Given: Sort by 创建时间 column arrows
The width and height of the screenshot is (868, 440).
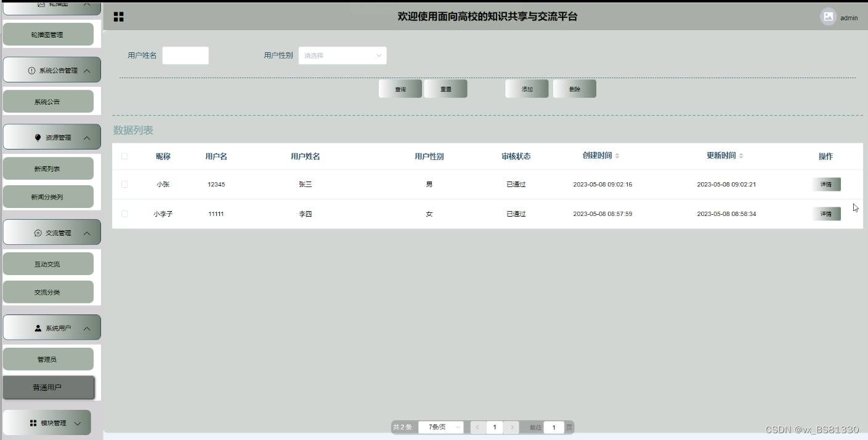Looking at the screenshot, I should click(617, 156).
